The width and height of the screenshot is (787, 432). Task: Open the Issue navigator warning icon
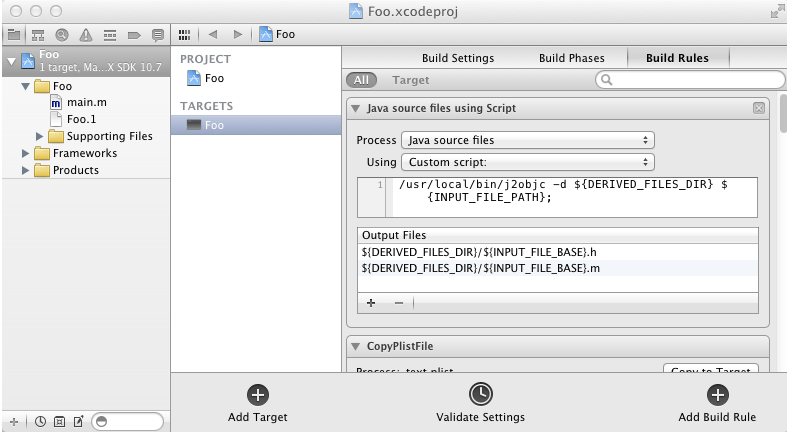point(86,35)
